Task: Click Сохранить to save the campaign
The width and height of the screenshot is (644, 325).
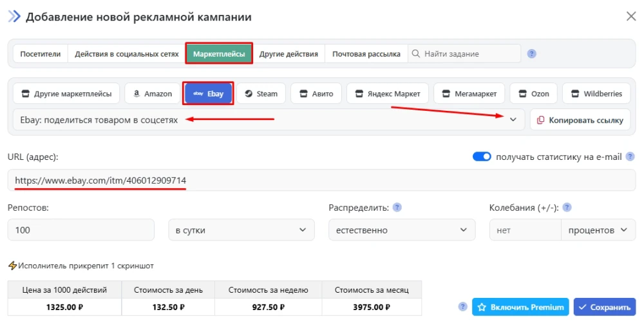Action: [x=605, y=307]
